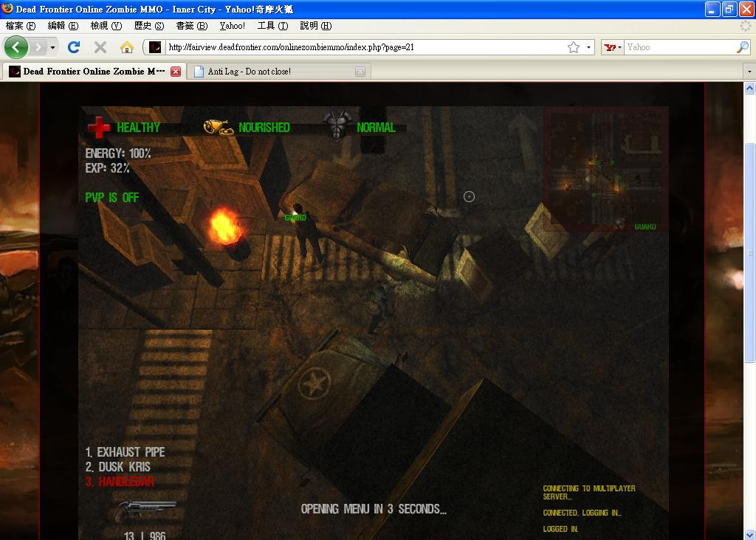The image size is (756, 540).
Task: Click the food nourishment icon
Action: pos(218,127)
